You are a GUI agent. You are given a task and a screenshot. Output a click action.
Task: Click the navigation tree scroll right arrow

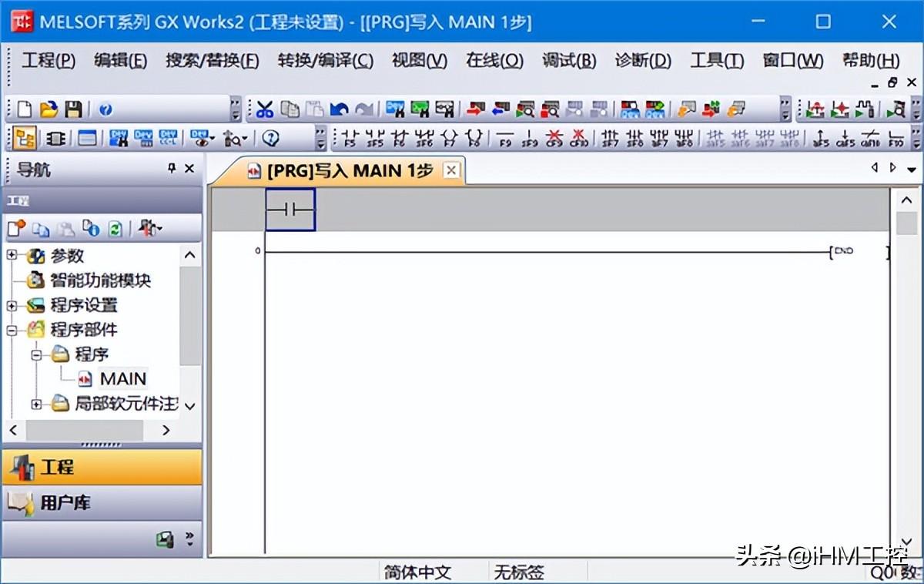[166, 431]
